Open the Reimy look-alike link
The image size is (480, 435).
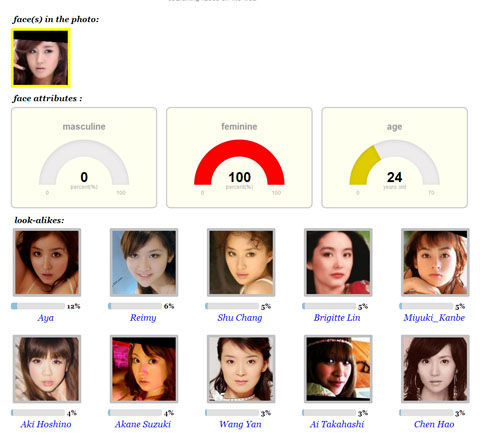click(x=143, y=318)
